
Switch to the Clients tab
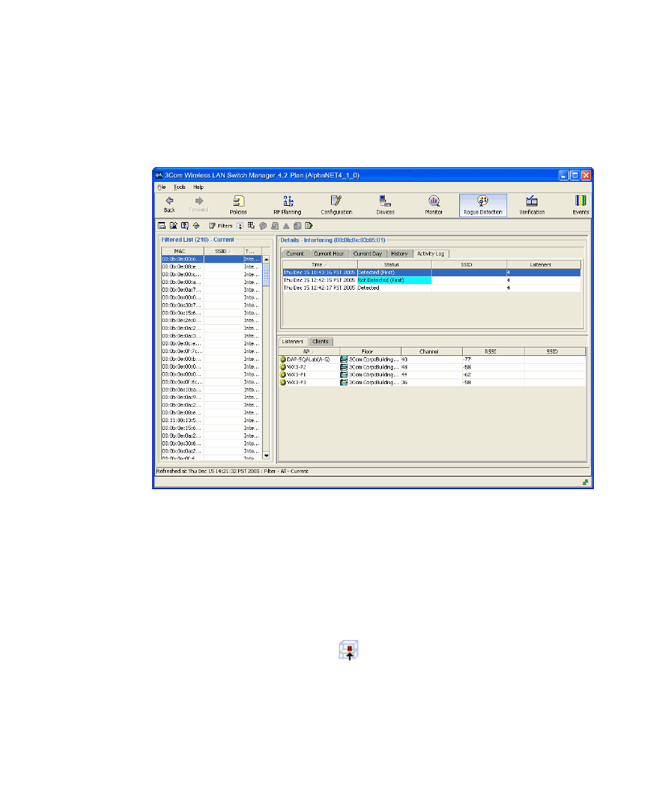pyautogui.click(x=321, y=342)
